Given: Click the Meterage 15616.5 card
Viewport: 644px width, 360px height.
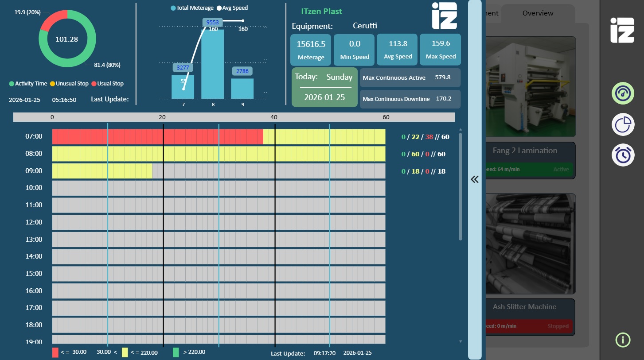Looking at the screenshot, I should (x=311, y=50).
